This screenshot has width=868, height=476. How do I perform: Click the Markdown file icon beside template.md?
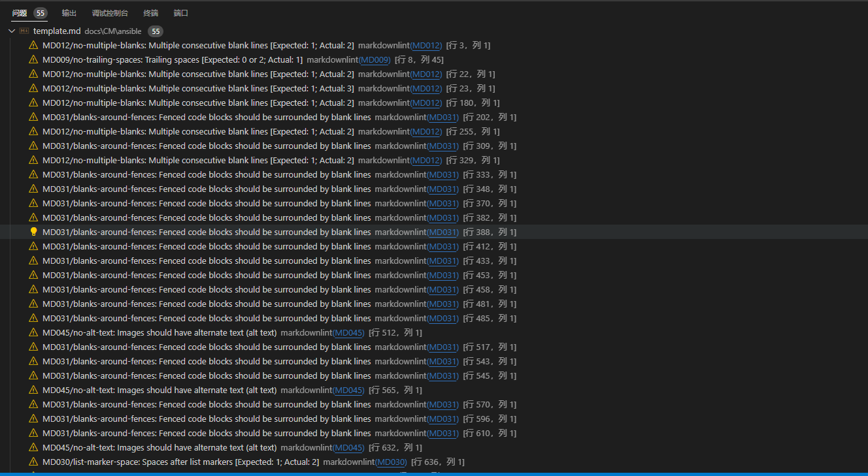point(24,31)
